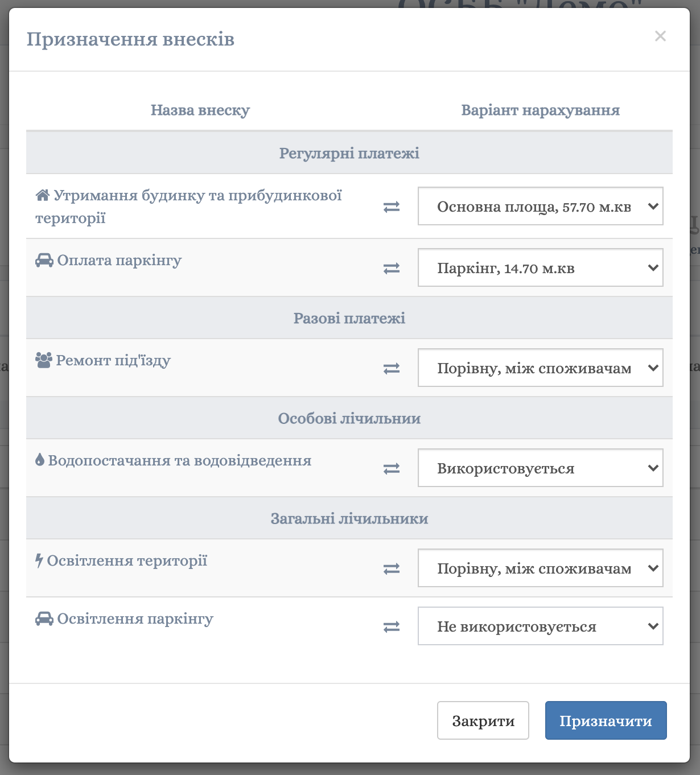
Task: Click swap arrows icon in Освітлення паркінгу row
Action: (392, 627)
